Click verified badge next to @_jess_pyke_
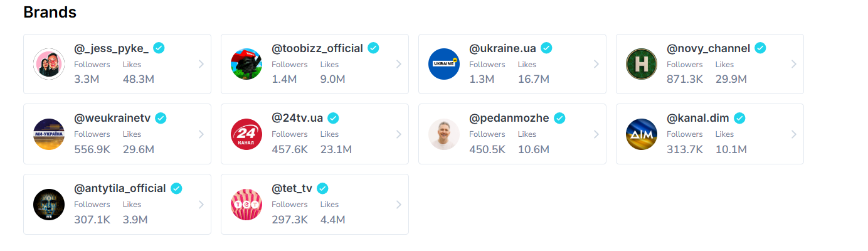This screenshot has width=868, height=251. click(x=159, y=48)
